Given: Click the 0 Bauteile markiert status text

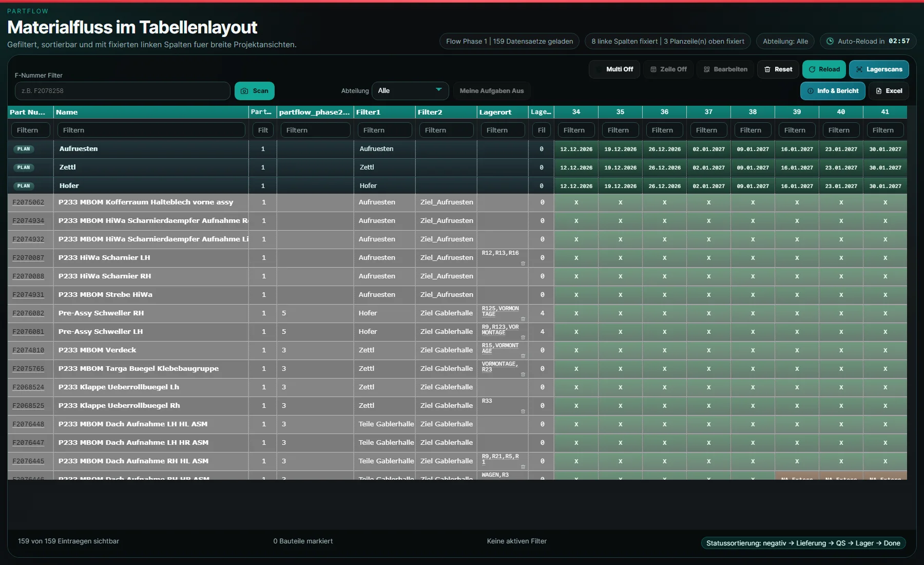Looking at the screenshot, I should pos(303,541).
